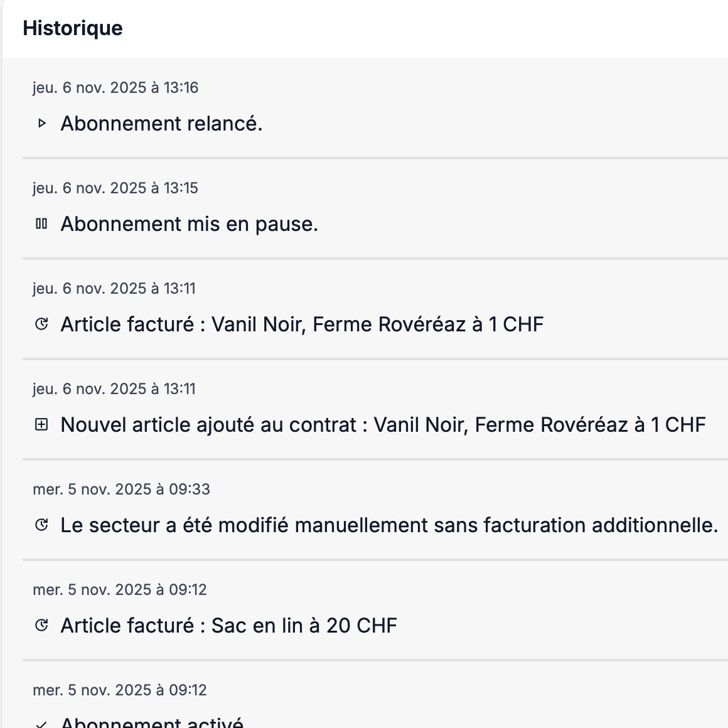Image resolution: width=728 pixels, height=728 pixels.
Task: Select the Historique section heading
Action: [x=73, y=28]
